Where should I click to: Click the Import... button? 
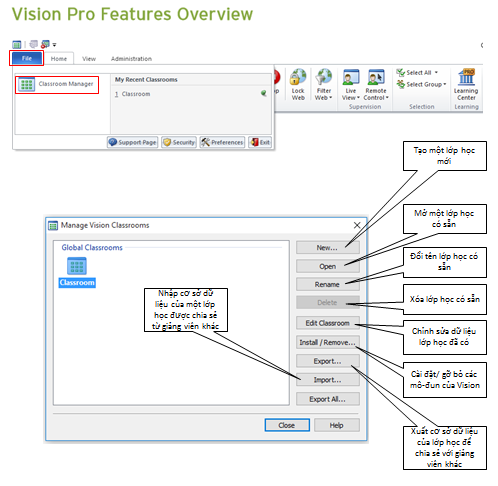pos(328,380)
